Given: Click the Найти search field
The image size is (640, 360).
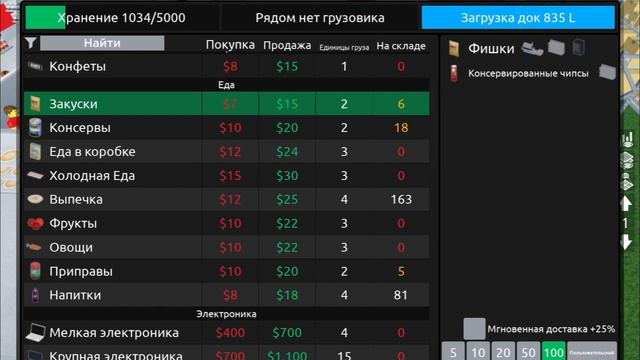Looking at the screenshot, I should 102,43.
